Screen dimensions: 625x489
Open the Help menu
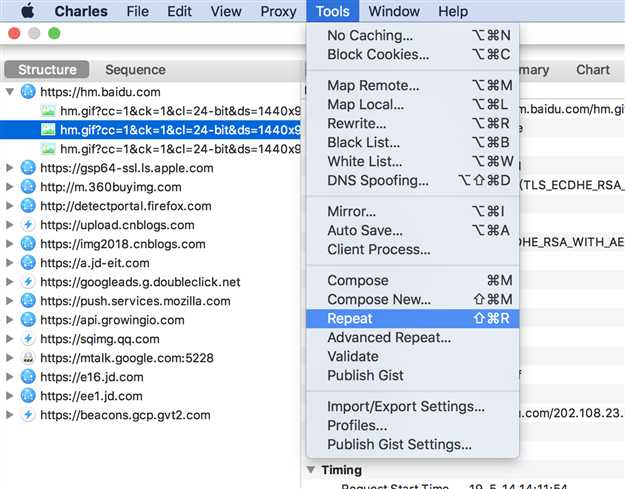tap(453, 11)
